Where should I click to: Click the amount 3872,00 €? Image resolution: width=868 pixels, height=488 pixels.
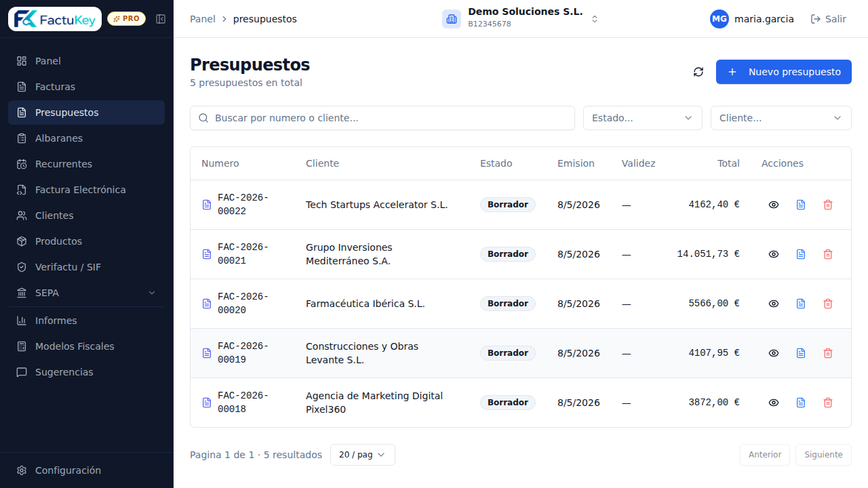tap(714, 403)
